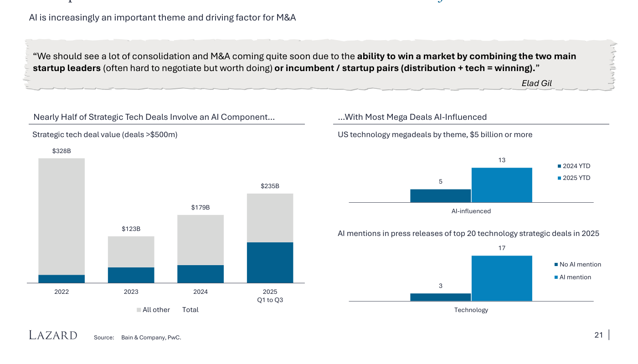Click the Technology bar labeled 17
The image size is (638, 364).
click(502, 278)
